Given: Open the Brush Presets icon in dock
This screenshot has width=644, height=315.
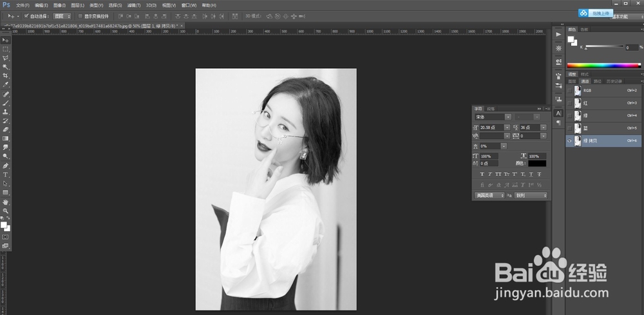Looking at the screenshot, I should 558,86.
